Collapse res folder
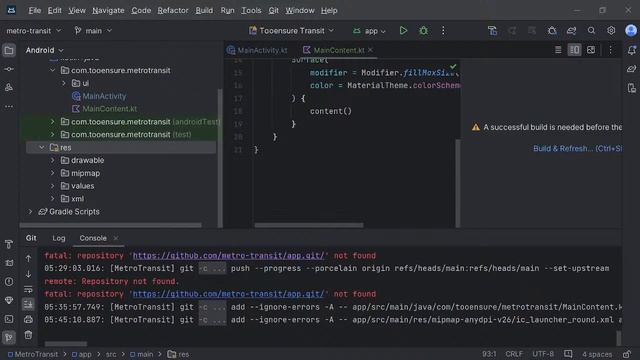This screenshot has width=640, height=360. (x=42, y=147)
